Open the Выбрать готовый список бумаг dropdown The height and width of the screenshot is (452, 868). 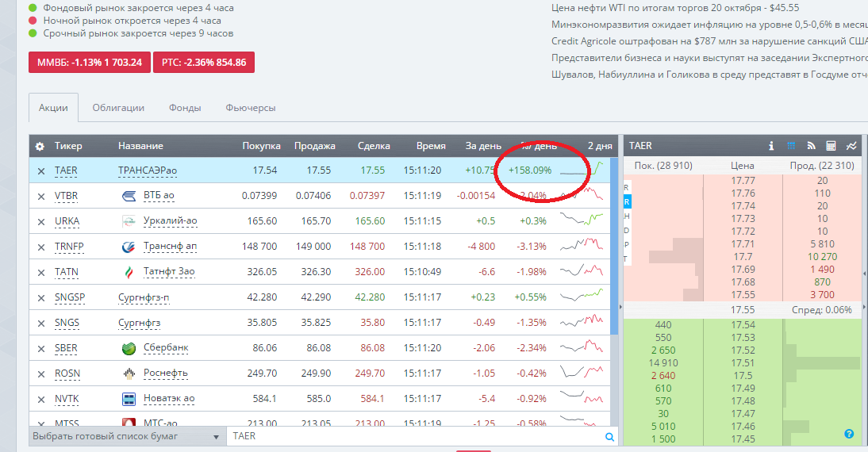[127, 436]
